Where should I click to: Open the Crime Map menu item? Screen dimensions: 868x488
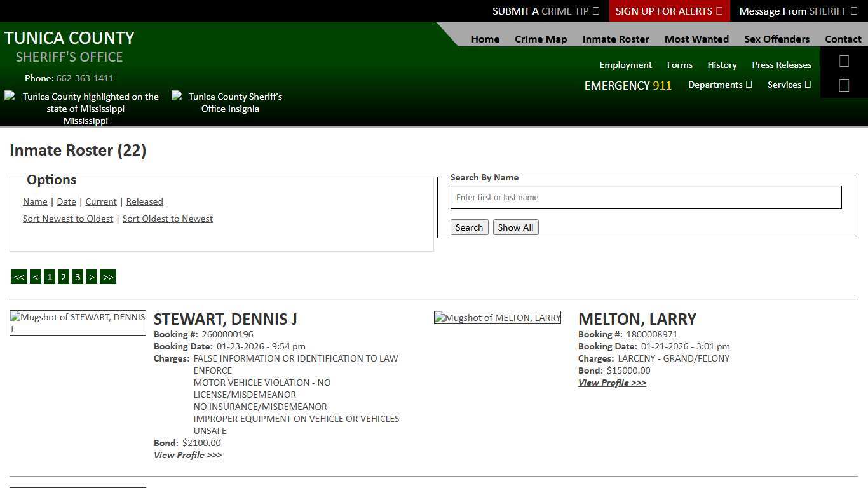(541, 39)
